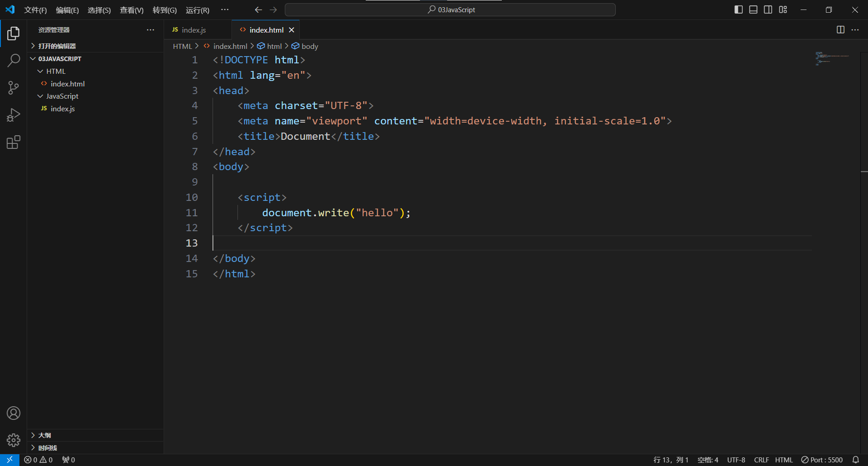Collapse the 03JAVASCRIPT workspace folder

click(x=95, y=59)
